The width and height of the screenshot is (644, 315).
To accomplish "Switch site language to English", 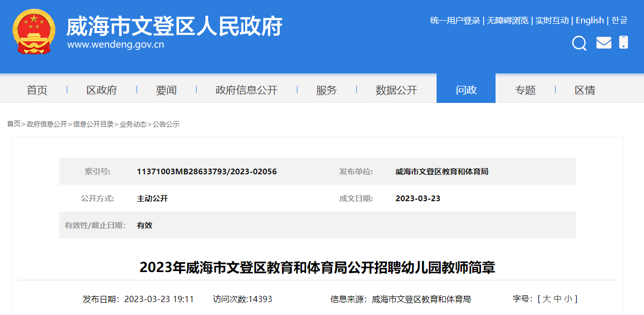I will pos(590,21).
